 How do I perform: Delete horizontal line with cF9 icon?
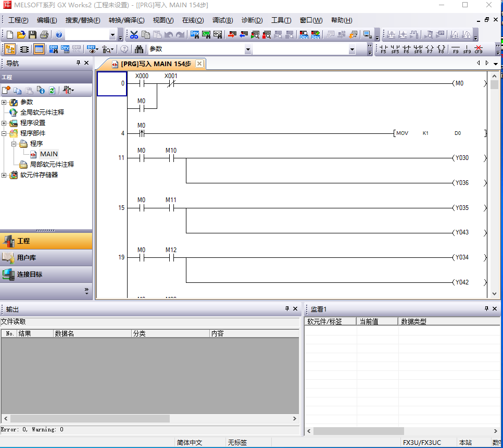479,49
